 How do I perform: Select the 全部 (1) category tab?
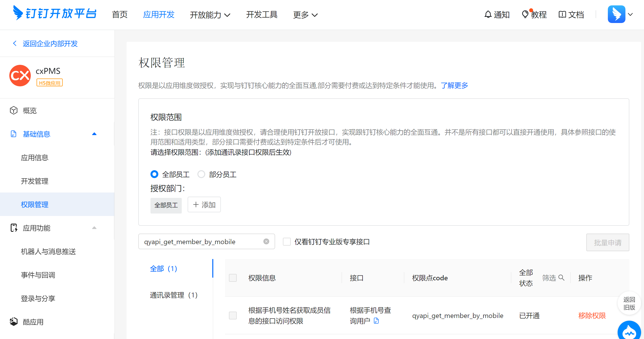pyautogui.click(x=163, y=269)
